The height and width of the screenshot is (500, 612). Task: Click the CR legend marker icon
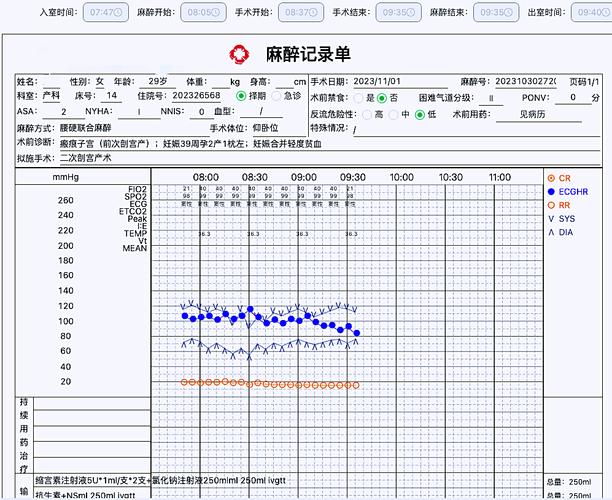[551, 178]
